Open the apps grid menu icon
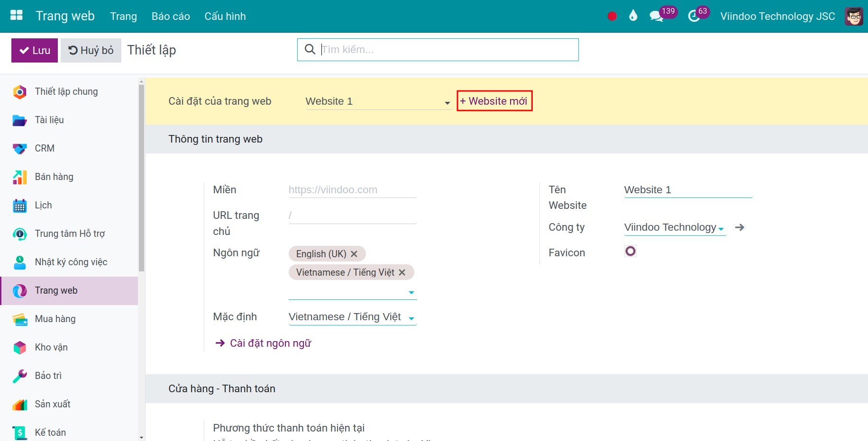Screen dimensions: 868x441 click(17, 16)
